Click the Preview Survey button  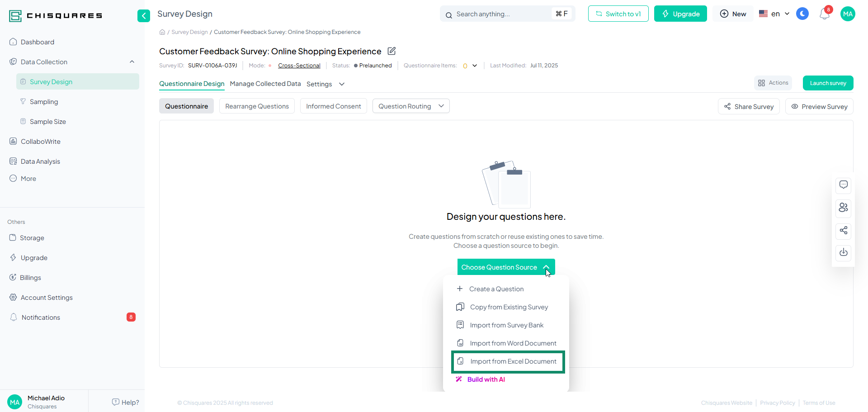pos(819,107)
